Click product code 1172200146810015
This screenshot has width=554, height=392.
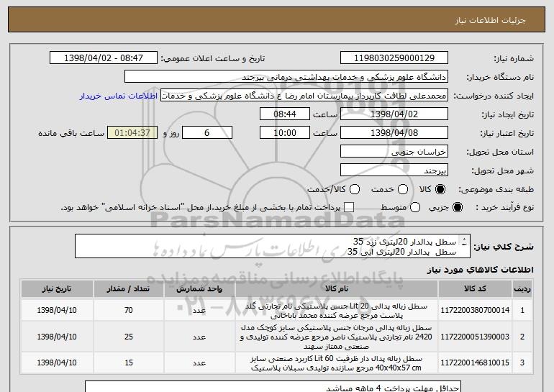pyautogui.click(x=475, y=363)
